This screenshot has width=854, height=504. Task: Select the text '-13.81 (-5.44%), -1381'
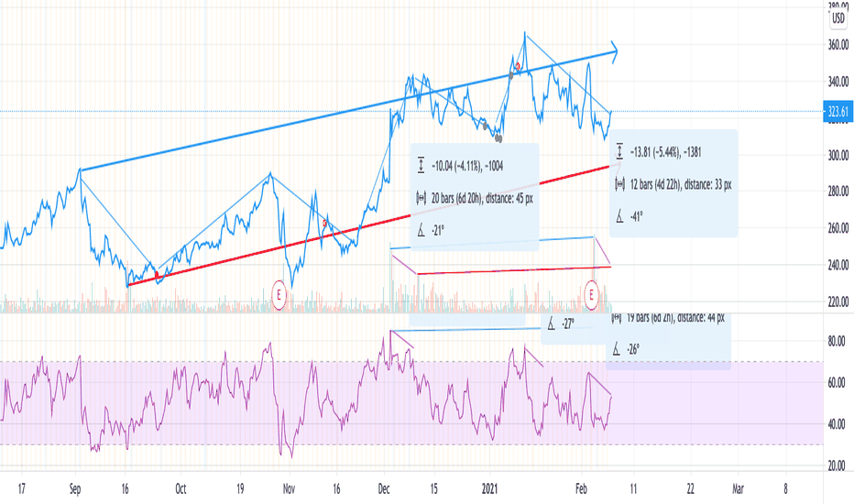pyautogui.click(x=665, y=152)
